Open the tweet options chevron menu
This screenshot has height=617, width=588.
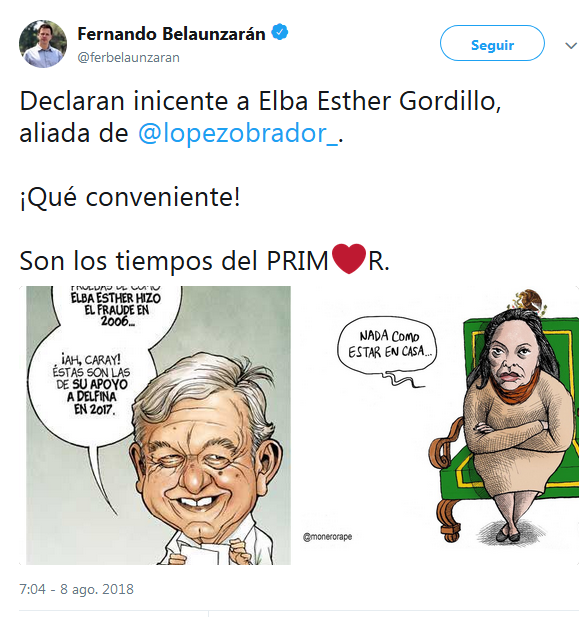pos(571,46)
